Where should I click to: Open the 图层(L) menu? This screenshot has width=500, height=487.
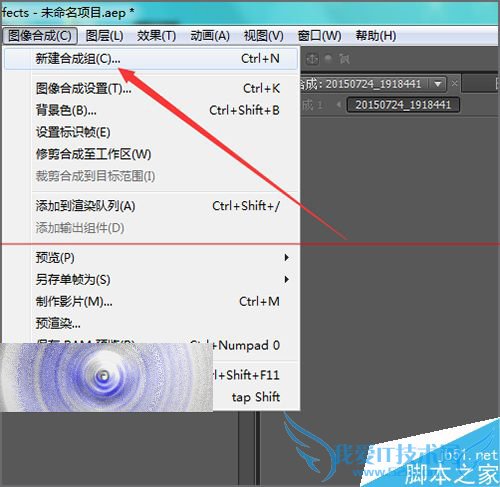point(104,36)
